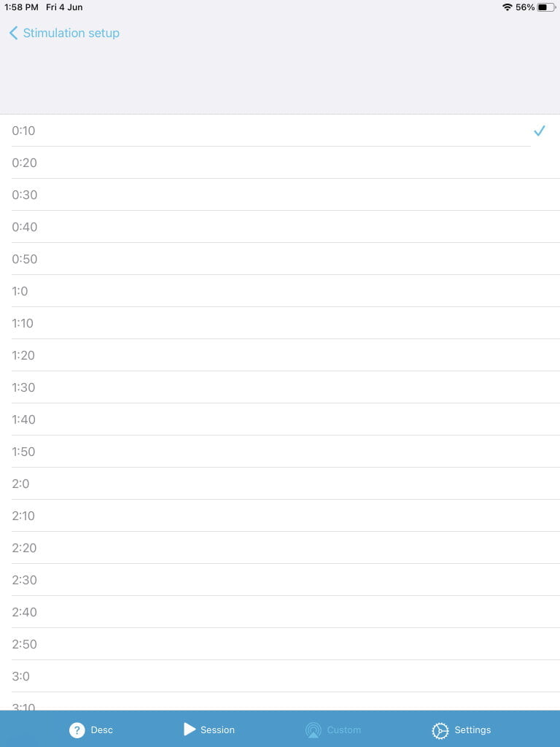Tap the Session play icon

coord(190,729)
